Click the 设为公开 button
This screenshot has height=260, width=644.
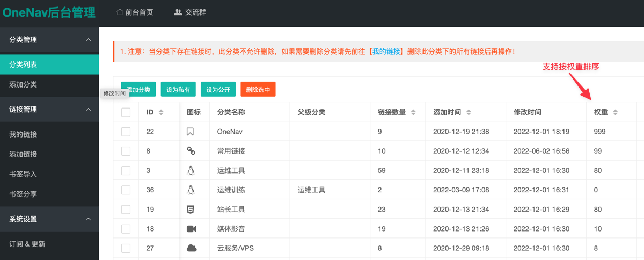[218, 90]
